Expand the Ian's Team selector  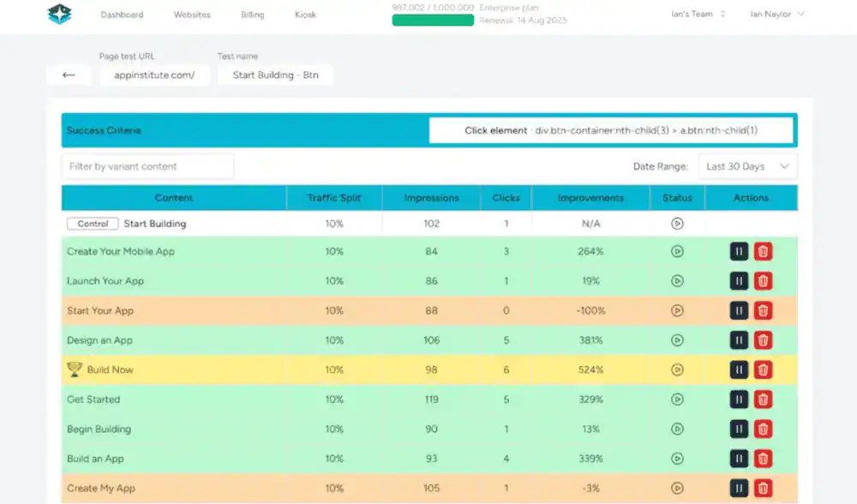click(698, 15)
